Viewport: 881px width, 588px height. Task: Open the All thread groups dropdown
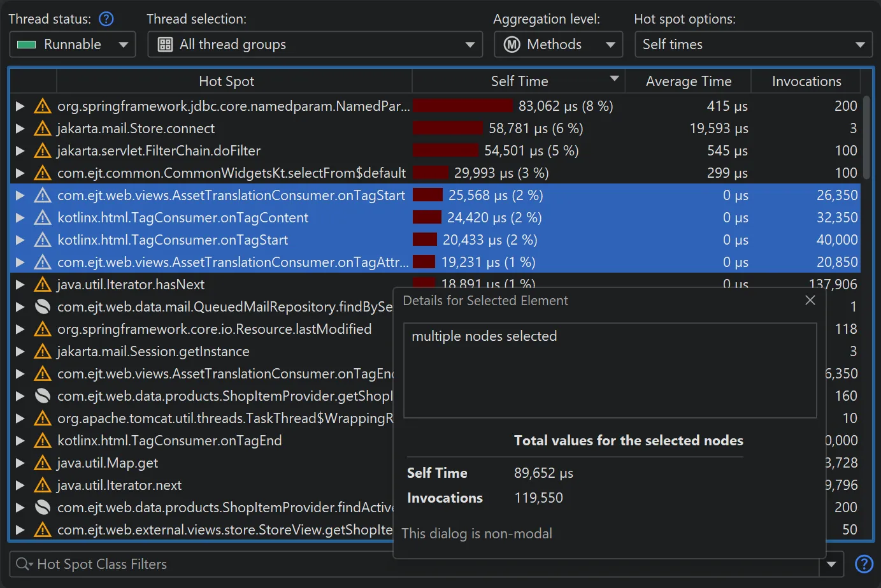[x=315, y=45]
